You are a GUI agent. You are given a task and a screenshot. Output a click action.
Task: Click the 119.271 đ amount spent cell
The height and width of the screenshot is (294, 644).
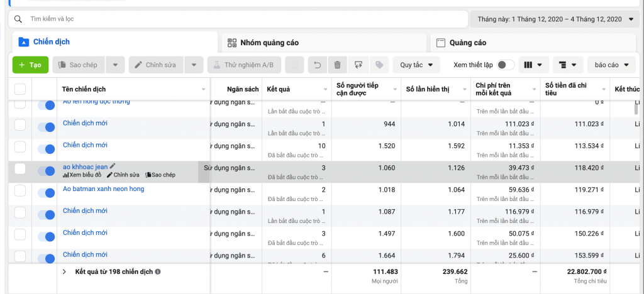(589, 190)
